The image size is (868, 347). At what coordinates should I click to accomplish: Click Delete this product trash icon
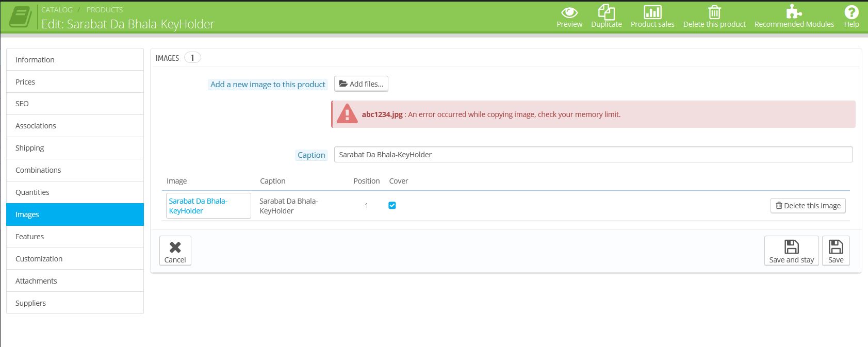click(714, 12)
